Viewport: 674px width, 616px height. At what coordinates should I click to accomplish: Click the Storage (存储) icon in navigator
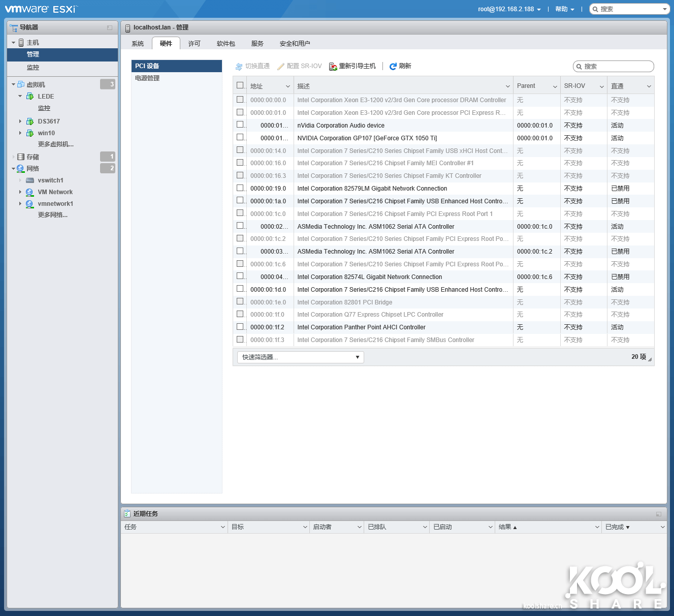(x=21, y=157)
